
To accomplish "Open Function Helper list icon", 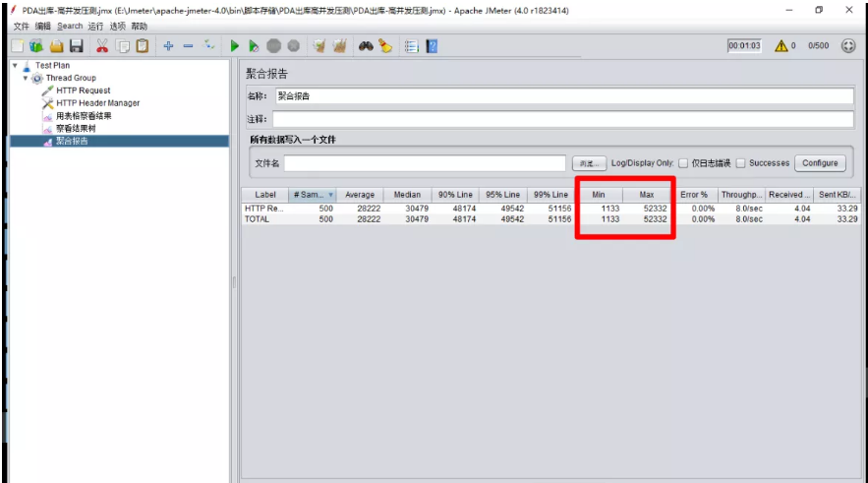I will click(x=411, y=46).
